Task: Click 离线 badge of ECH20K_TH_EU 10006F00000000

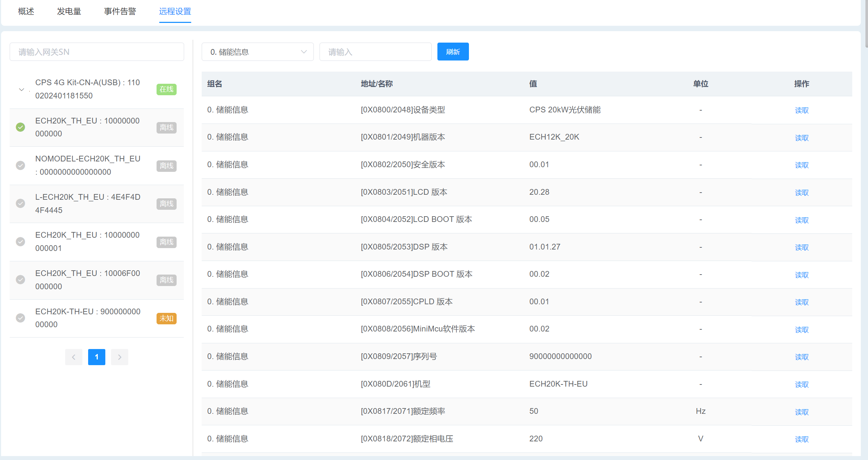Action: (167, 280)
